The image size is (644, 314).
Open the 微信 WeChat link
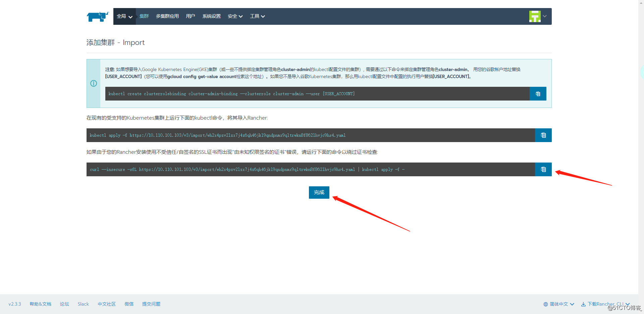pos(129,304)
